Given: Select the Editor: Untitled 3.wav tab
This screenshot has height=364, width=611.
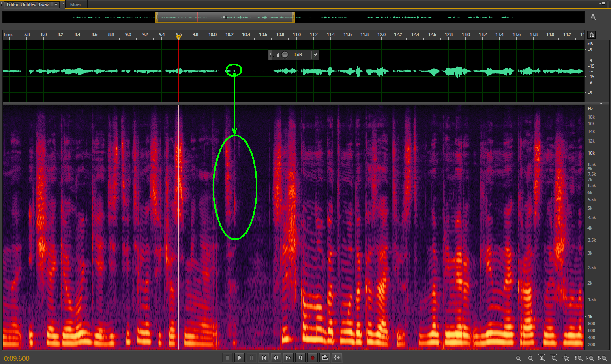Looking at the screenshot, I should [x=28, y=4].
